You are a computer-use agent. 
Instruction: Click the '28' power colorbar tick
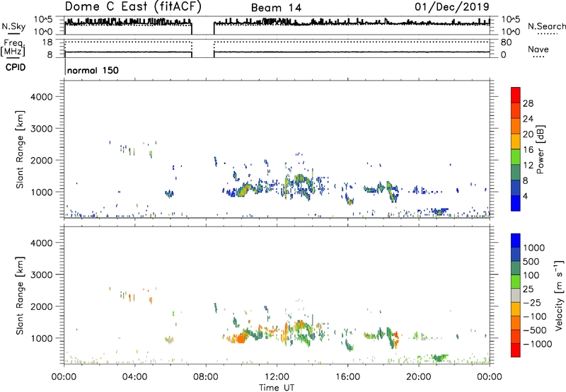[528, 103]
